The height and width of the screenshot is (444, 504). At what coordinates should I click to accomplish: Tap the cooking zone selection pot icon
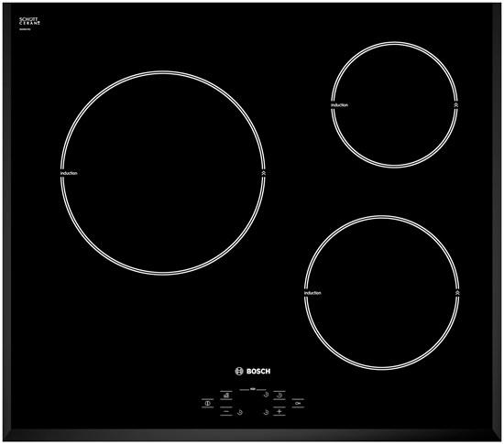(226, 395)
